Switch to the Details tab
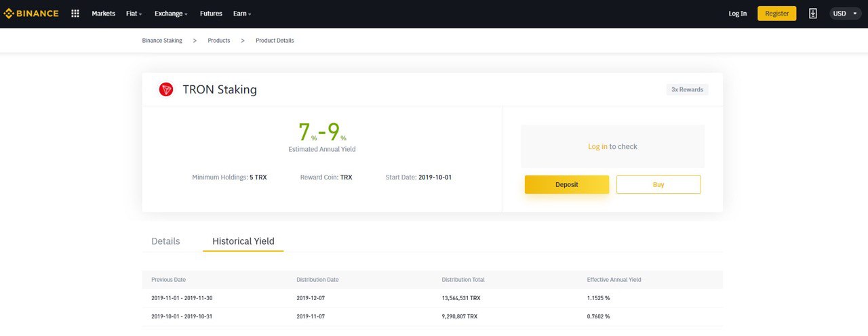This screenshot has height=336, width=868. [x=165, y=241]
